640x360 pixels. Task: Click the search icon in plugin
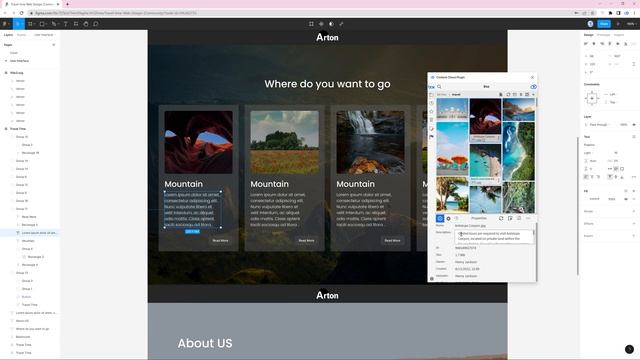(439, 87)
